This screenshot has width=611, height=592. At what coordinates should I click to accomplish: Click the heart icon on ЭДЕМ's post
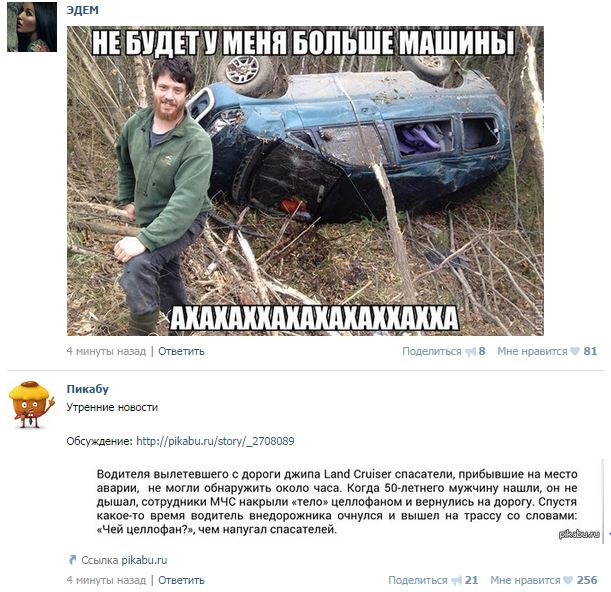click(575, 351)
